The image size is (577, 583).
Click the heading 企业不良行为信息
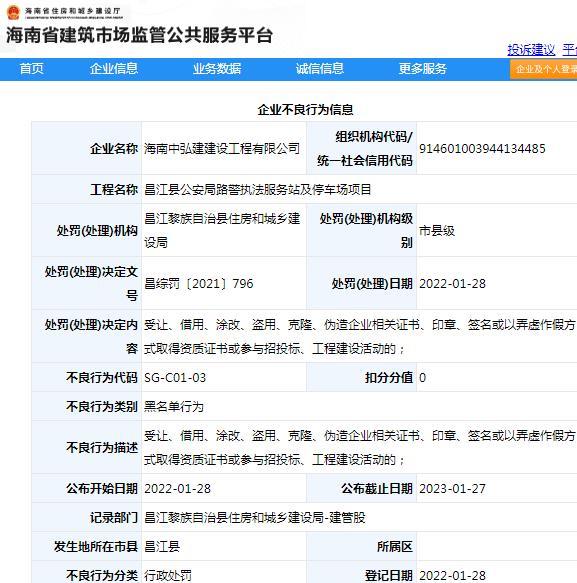click(x=305, y=110)
